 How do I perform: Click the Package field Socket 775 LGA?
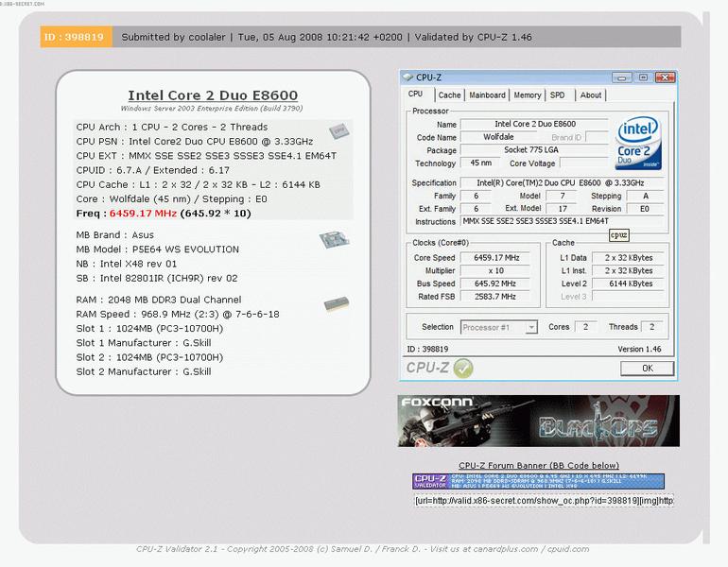click(x=535, y=150)
